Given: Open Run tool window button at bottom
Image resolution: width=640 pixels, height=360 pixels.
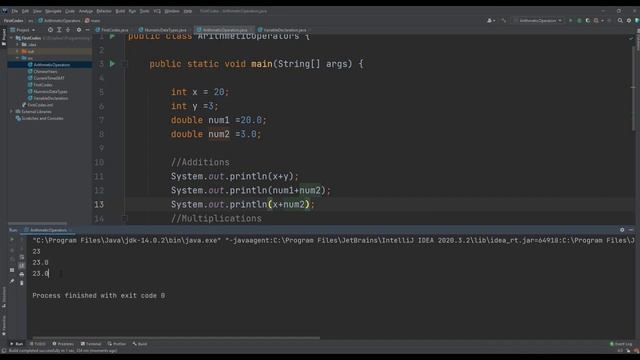Looking at the screenshot, I should 17,344.
